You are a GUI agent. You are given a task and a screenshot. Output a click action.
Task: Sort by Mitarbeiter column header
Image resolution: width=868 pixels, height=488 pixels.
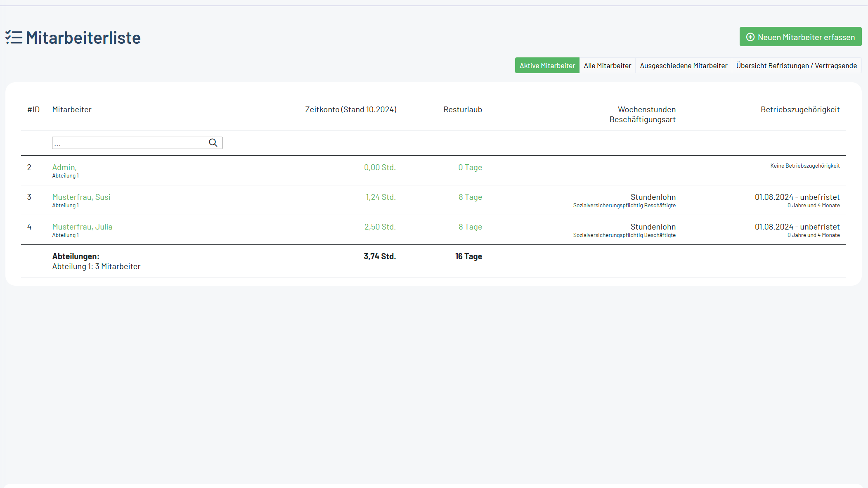pyautogui.click(x=72, y=109)
